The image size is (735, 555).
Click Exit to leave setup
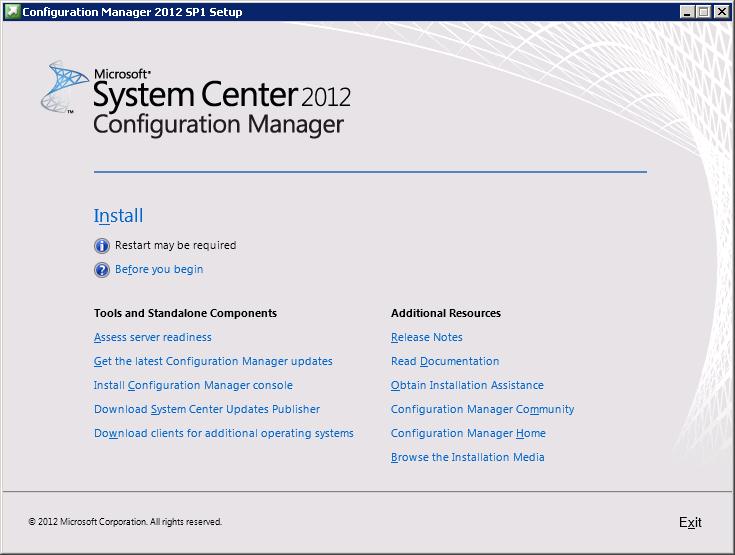coord(690,522)
